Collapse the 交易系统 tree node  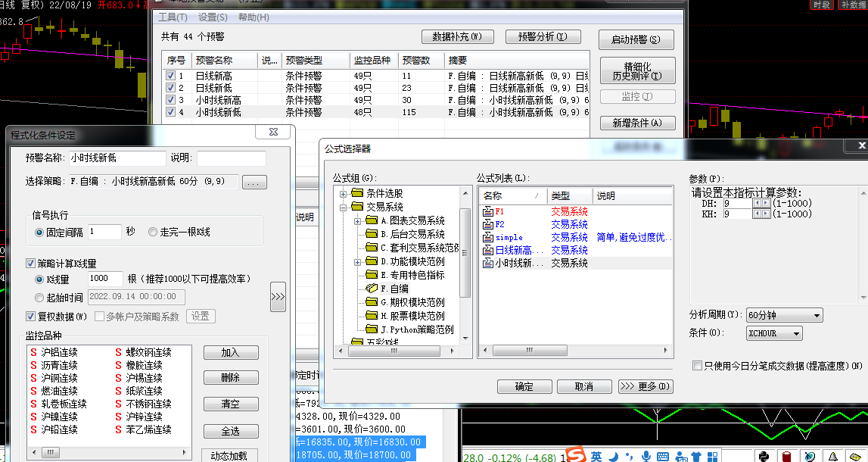coord(344,208)
